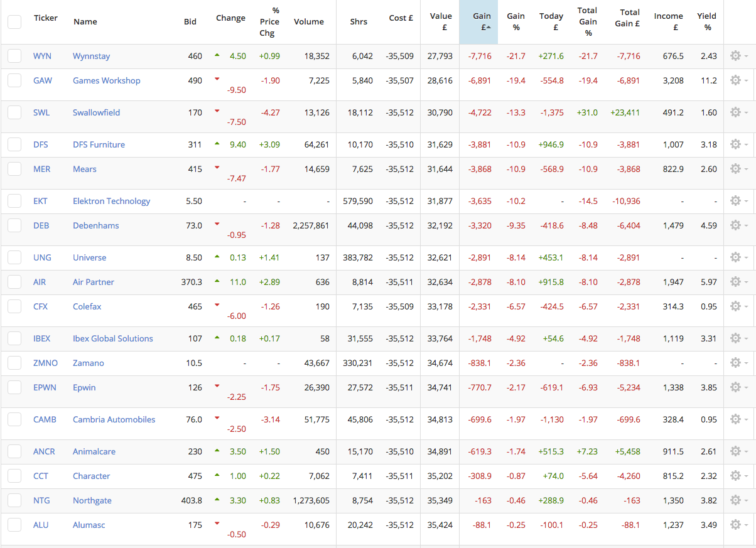
Task: Click the gear icon in the Character row
Action: [x=736, y=476]
